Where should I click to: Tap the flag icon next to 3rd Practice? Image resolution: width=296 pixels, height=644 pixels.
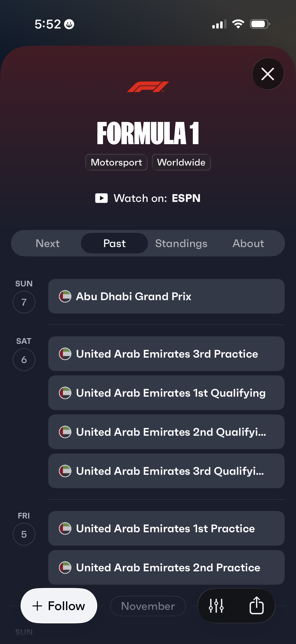coord(65,354)
